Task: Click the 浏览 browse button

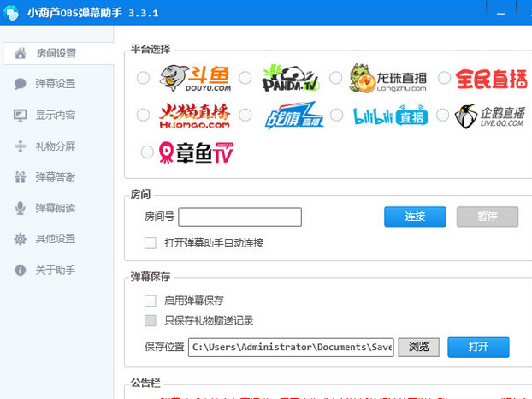Action: tap(419, 347)
